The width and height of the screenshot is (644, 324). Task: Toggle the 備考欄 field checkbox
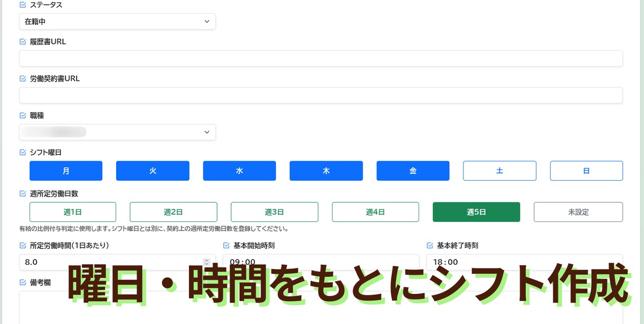click(23, 282)
